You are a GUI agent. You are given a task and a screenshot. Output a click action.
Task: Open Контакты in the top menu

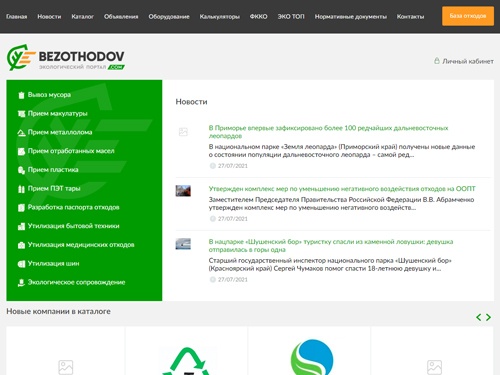pyautogui.click(x=410, y=16)
